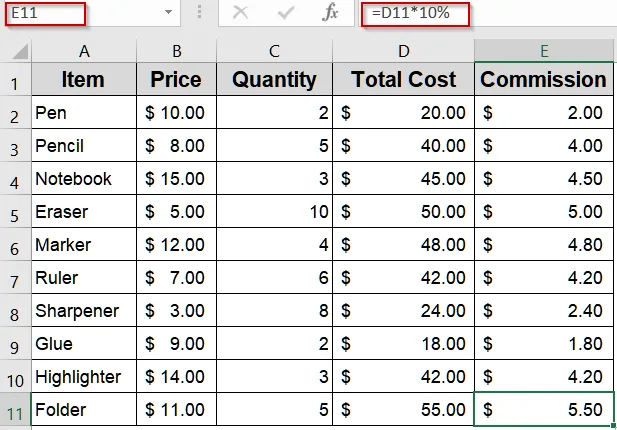Select the 'Pencil' cell

click(x=84, y=146)
